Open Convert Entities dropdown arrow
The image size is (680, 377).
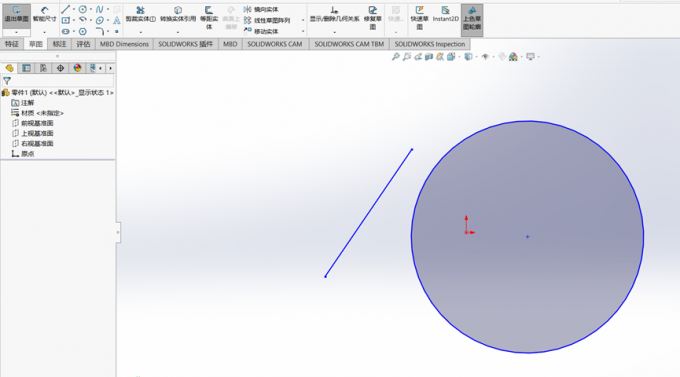[x=178, y=33]
